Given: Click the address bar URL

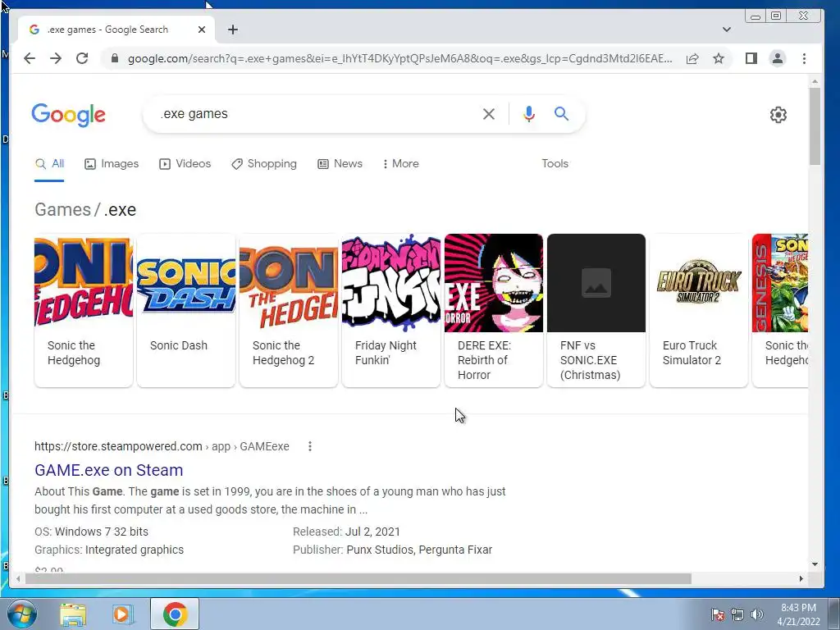Looking at the screenshot, I should (x=399, y=58).
